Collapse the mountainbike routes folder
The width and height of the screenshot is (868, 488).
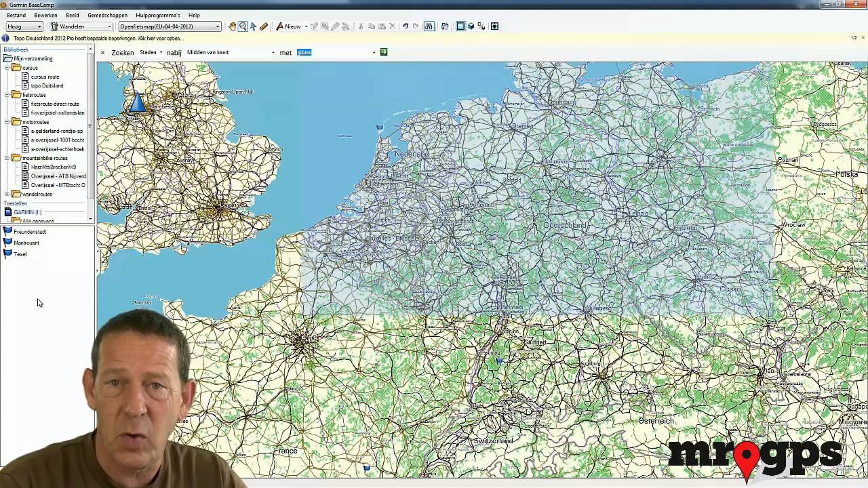(7, 158)
